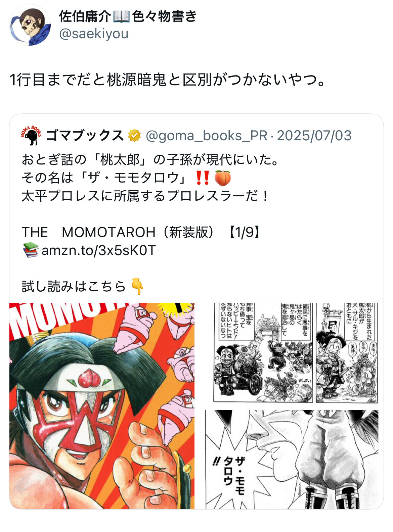The height and width of the screenshot is (532, 393).
Task: Tap the pointing down hand emoji
Action: [x=137, y=286]
